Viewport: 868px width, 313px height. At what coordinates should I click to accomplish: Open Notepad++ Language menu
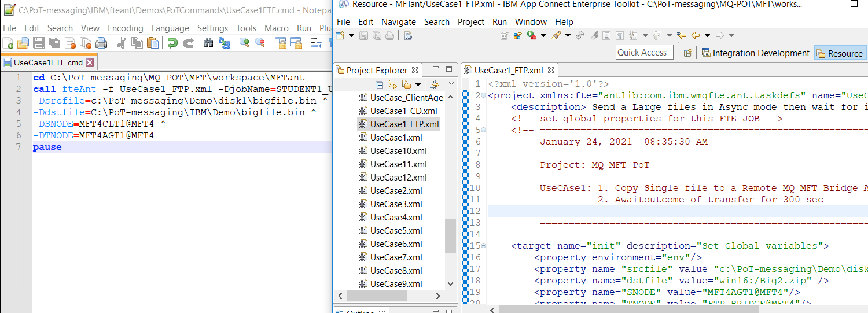pyautogui.click(x=170, y=28)
